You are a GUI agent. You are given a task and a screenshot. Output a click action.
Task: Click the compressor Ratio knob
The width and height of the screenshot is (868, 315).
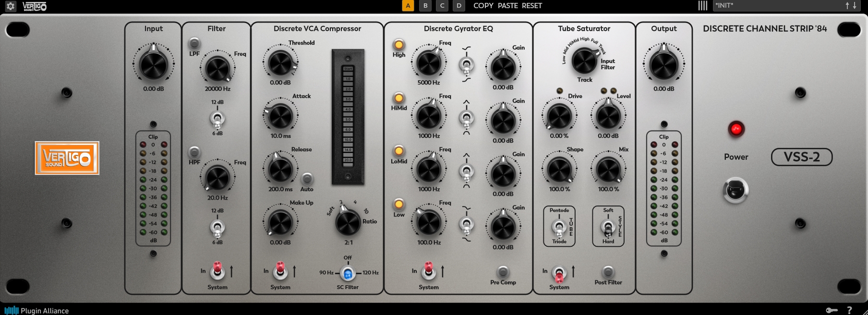click(x=348, y=222)
